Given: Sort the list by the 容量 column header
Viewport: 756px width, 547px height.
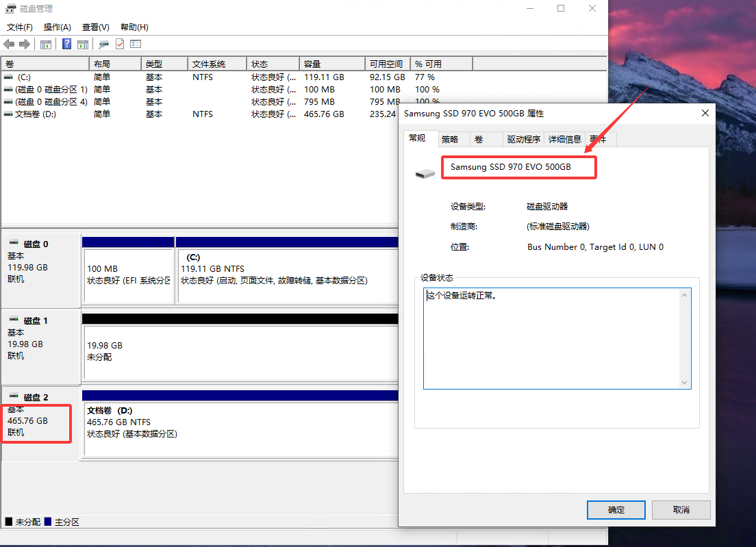Looking at the screenshot, I should (x=332, y=64).
